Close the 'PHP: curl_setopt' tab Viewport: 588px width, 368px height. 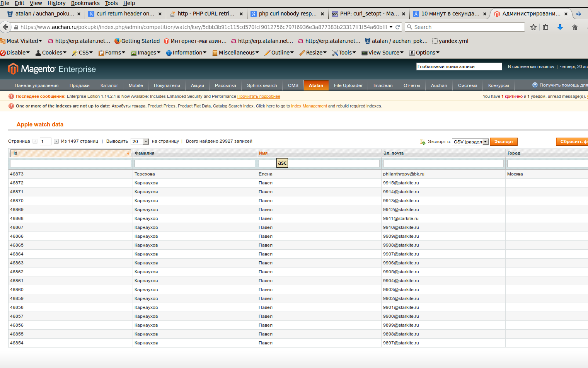pos(404,14)
